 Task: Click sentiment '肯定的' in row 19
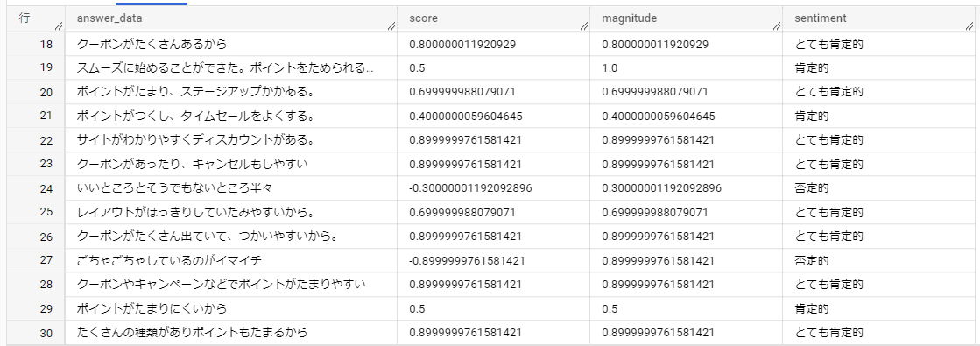(x=811, y=67)
